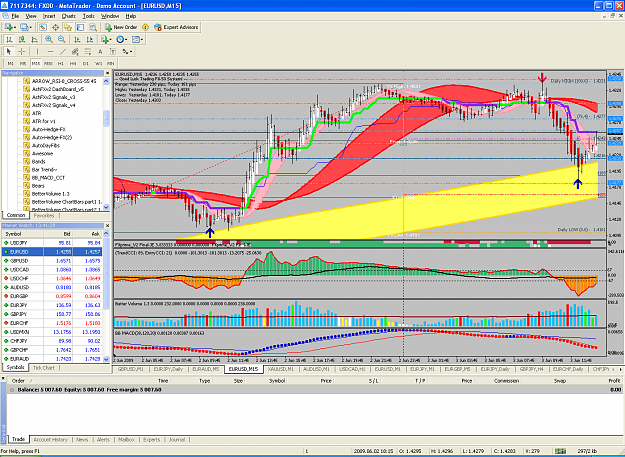Screen dimensions: 625x457
Task: Switch timeframe to M1
Action: pos(10,63)
